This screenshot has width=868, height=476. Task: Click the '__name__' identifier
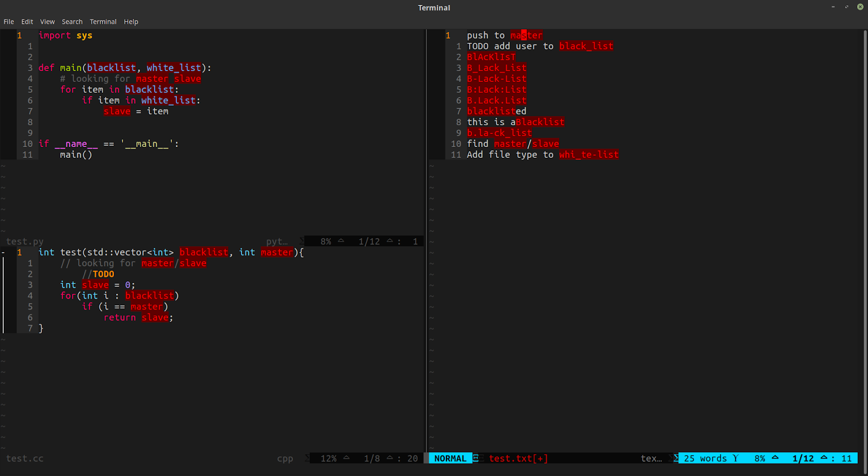click(76, 144)
